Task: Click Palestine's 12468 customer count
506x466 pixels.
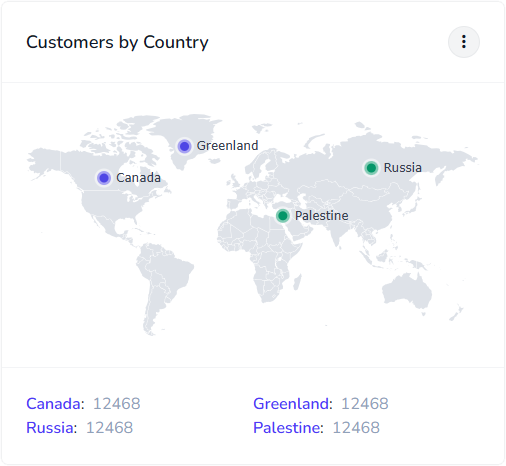Action: pyautogui.click(x=356, y=428)
